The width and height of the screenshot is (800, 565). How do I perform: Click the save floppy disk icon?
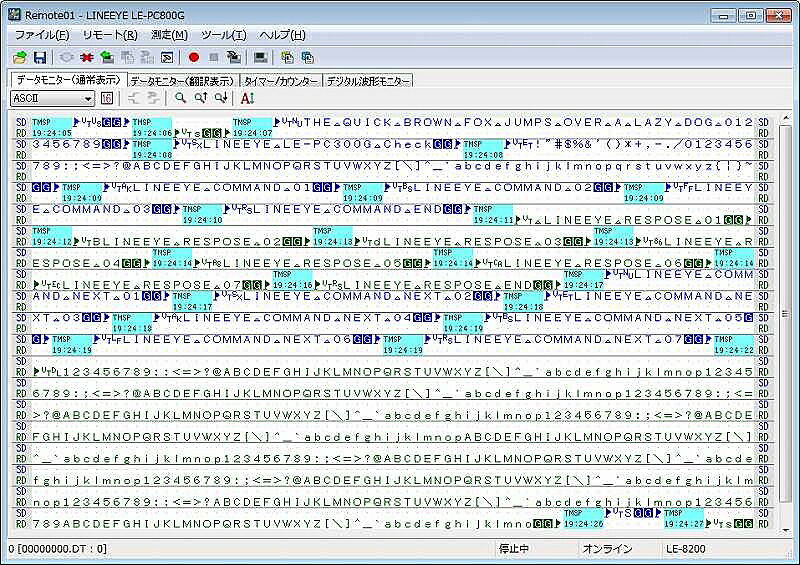click(x=40, y=57)
